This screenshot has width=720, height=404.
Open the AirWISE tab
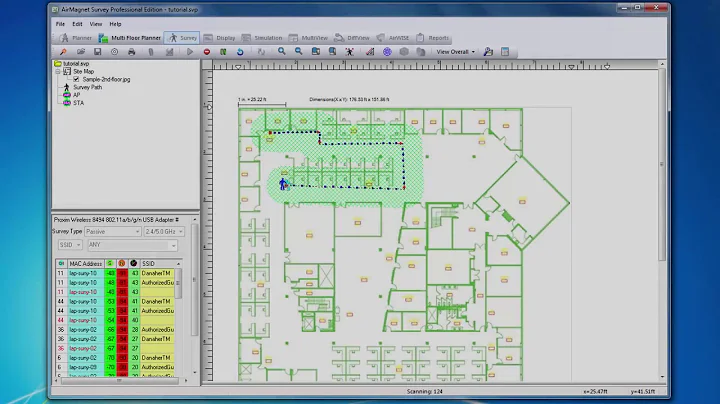[x=393, y=38]
